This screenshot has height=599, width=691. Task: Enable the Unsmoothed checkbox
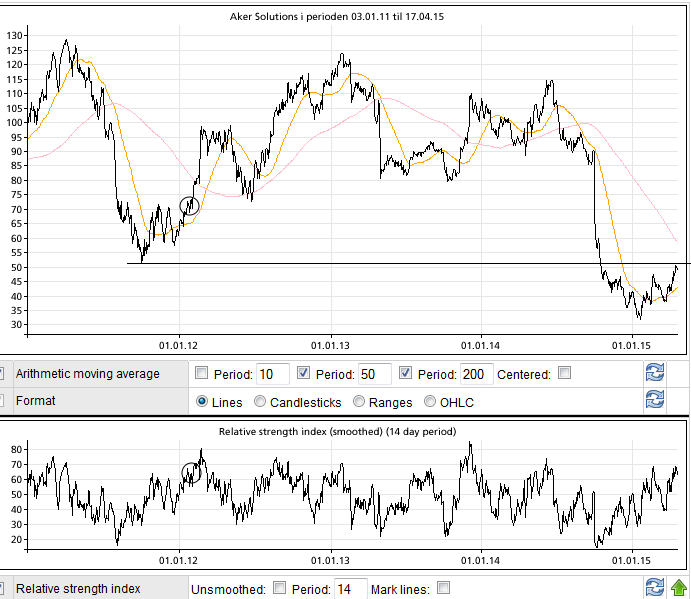(x=279, y=588)
